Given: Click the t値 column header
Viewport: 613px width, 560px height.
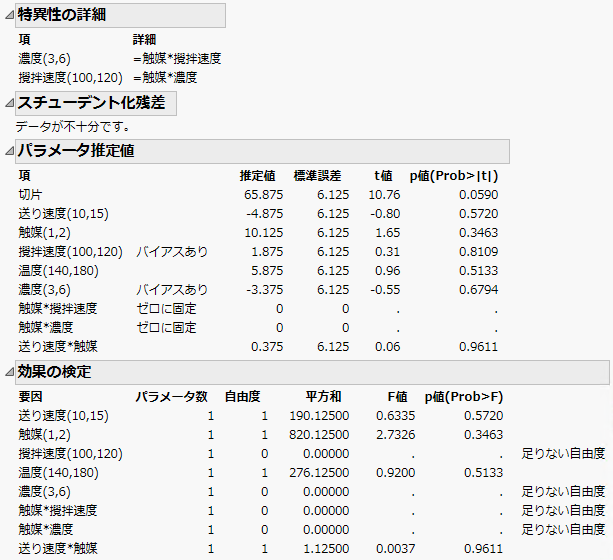Looking at the screenshot, I should 383,176.
